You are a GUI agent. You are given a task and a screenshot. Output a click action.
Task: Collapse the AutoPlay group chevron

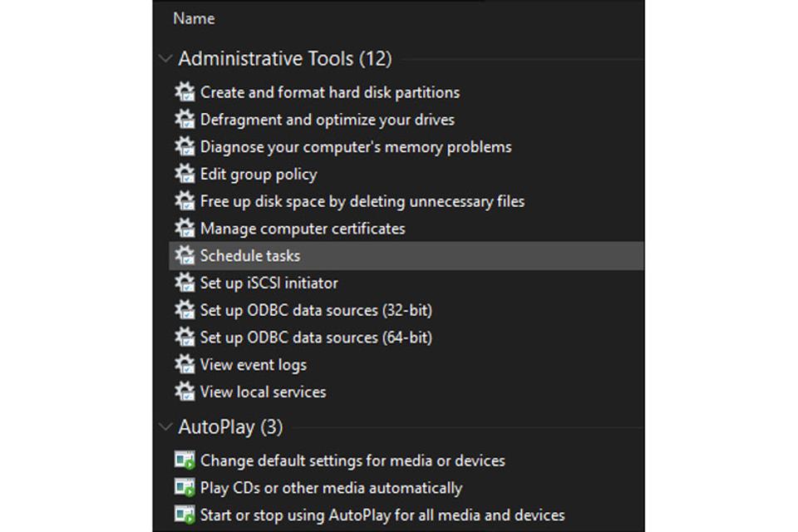(x=165, y=426)
